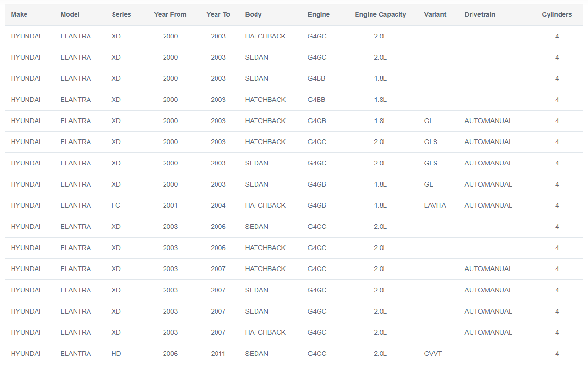Select the HD series cell

116,354
